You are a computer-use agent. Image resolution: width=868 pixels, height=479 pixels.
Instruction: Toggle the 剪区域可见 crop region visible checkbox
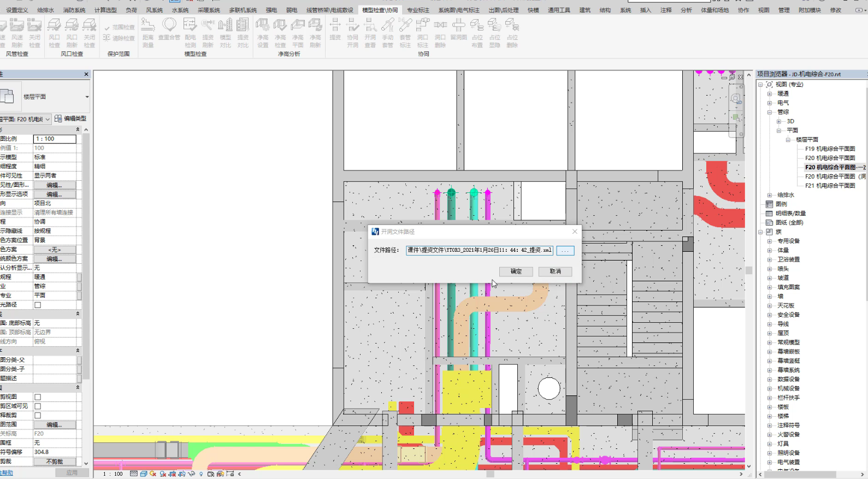pos(38,406)
